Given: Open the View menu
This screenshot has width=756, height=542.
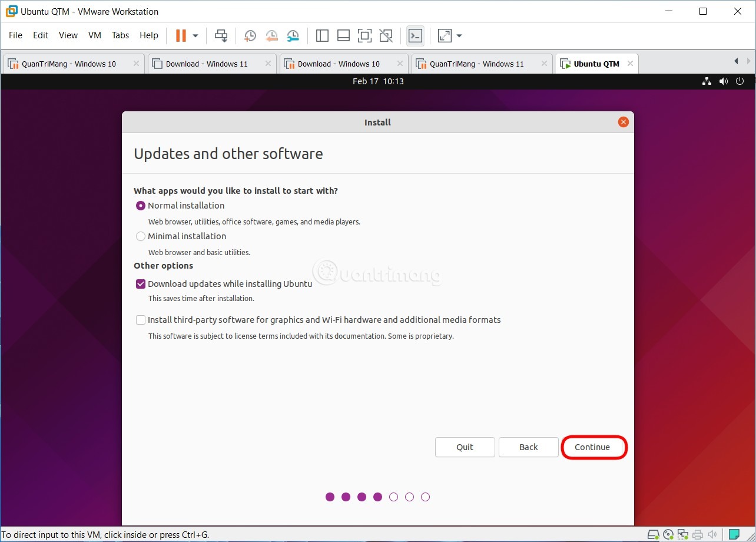Looking at the screenshot, I should (68, 35).
